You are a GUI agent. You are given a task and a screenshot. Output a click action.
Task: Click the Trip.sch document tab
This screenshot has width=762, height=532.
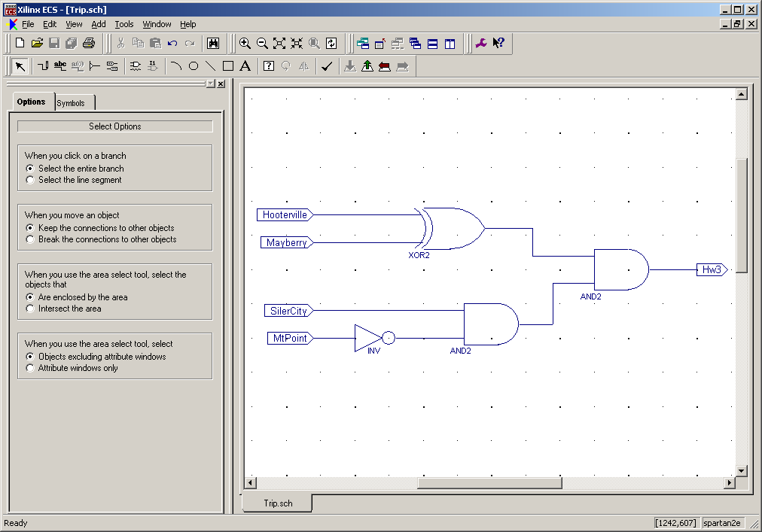278,503
